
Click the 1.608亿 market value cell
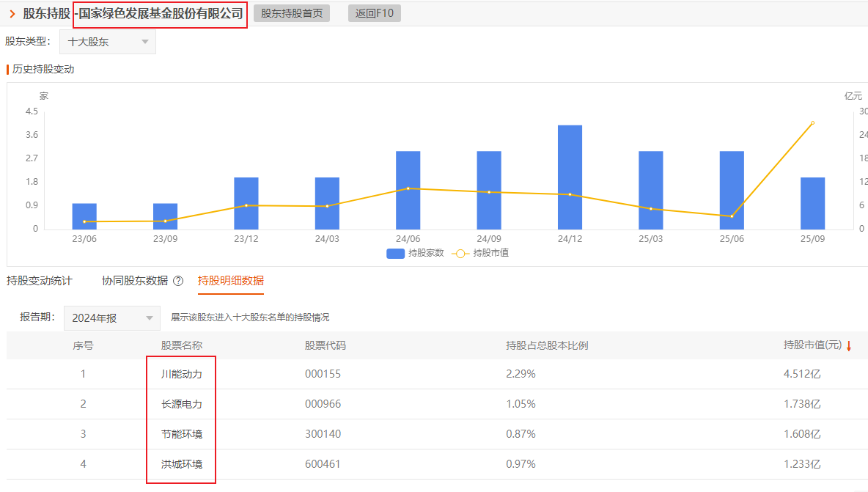(802, 434)
